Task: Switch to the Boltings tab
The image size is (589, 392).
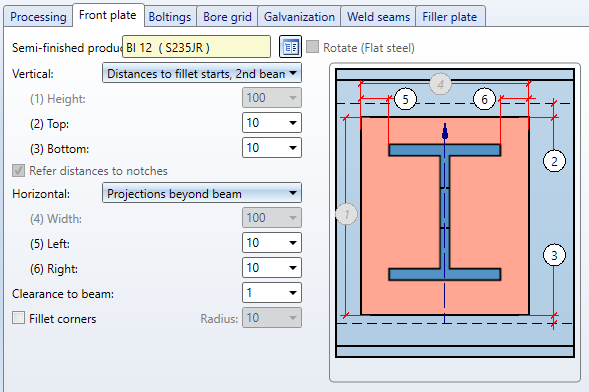Action: tap(170, 17)
